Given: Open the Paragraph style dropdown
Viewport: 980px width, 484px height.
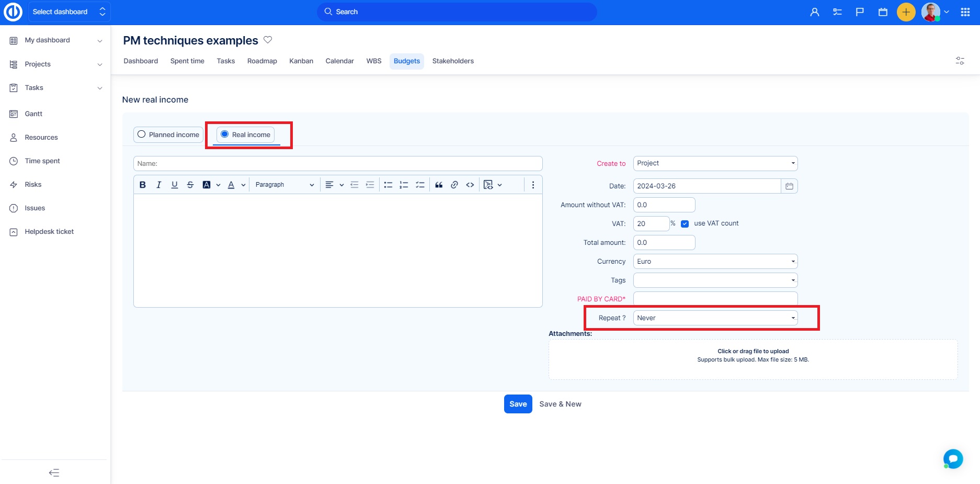Looking at the screenshot, I should (284, 185).
